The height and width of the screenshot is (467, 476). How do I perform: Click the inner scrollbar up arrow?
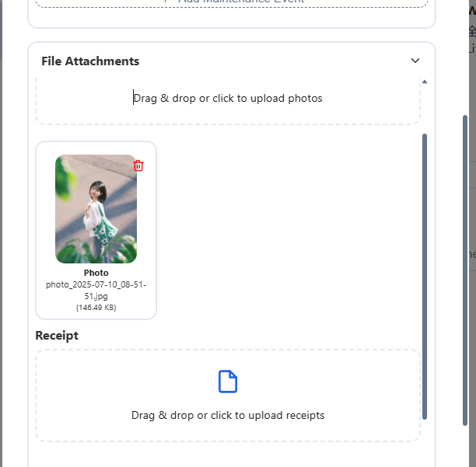tap(425, 82)
